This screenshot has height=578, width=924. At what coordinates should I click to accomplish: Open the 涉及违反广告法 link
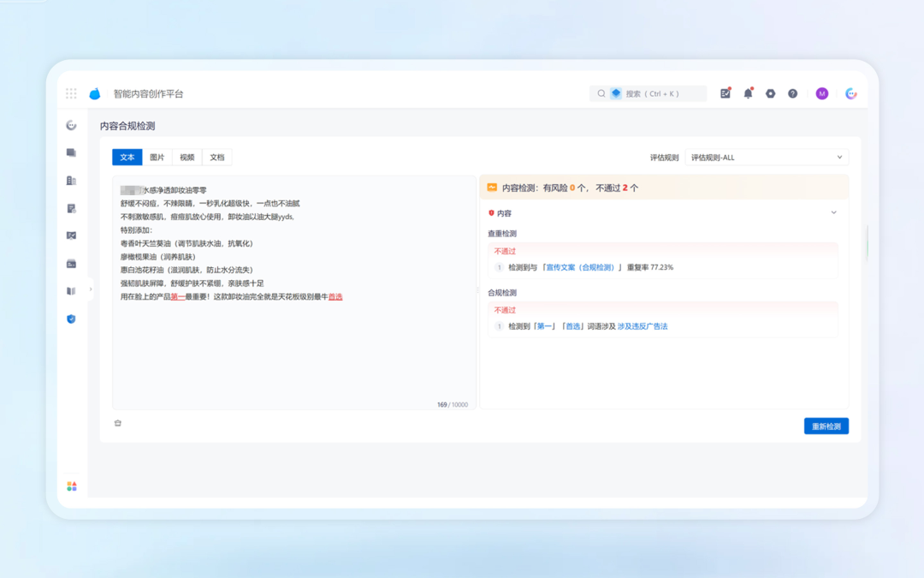coord(643,326)
